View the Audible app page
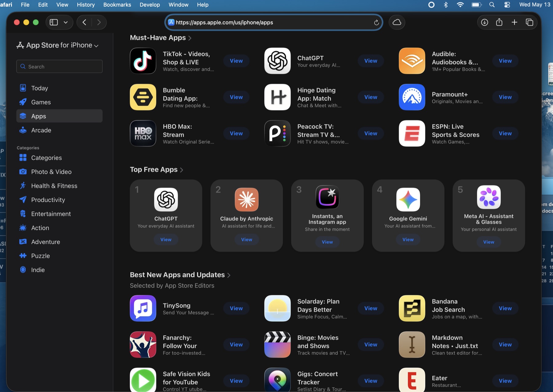Screen dimensions: 553x392 point(505,61)
